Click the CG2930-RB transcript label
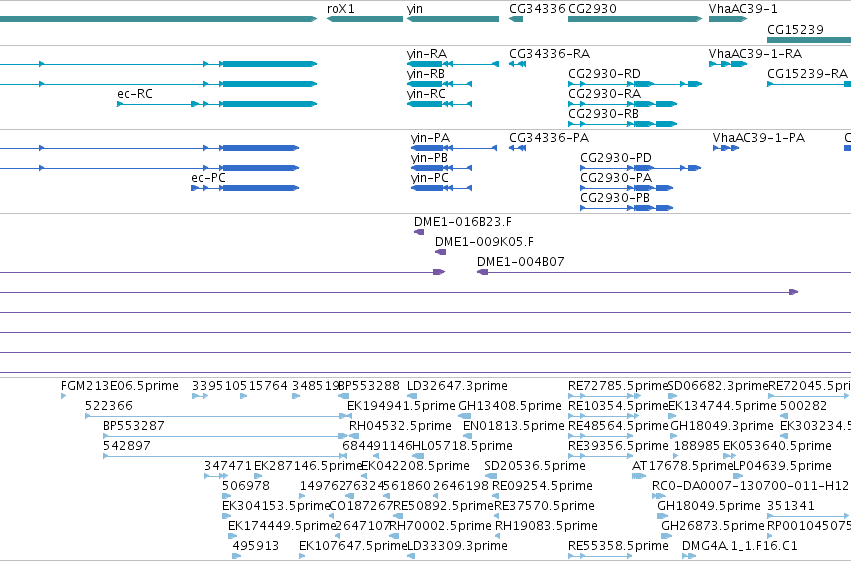The width and height of the screenshot is (851, 561). tap(604, 114)
